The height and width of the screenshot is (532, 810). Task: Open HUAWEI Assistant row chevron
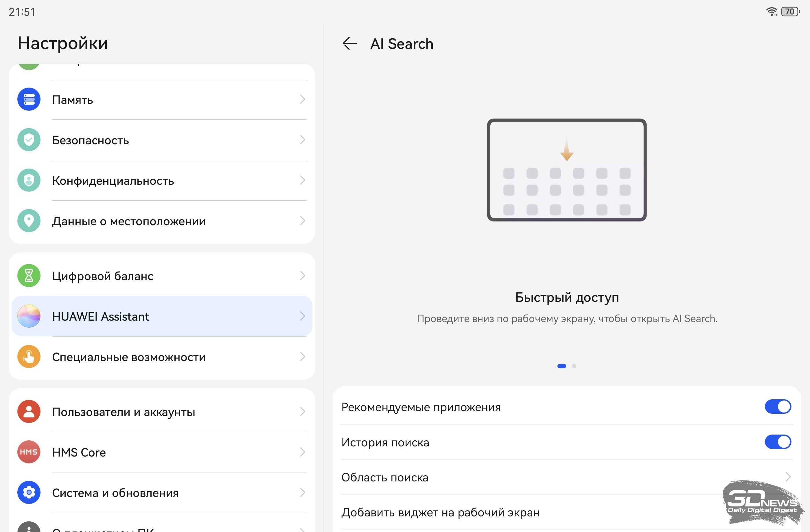pyautogui.click(x=302, y=316)
